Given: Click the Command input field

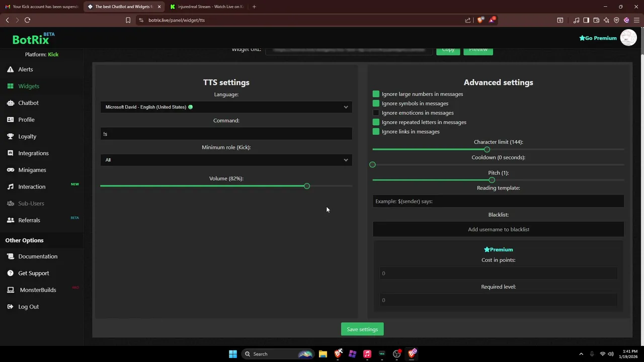Looking at the screenshot, I should (226, 134).
